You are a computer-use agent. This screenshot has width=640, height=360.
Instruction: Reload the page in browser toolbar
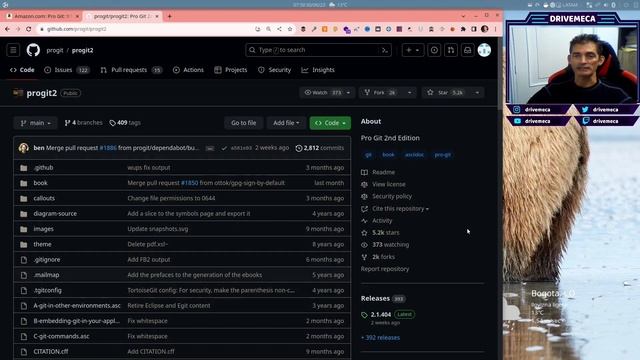click(x=29, y=29)
